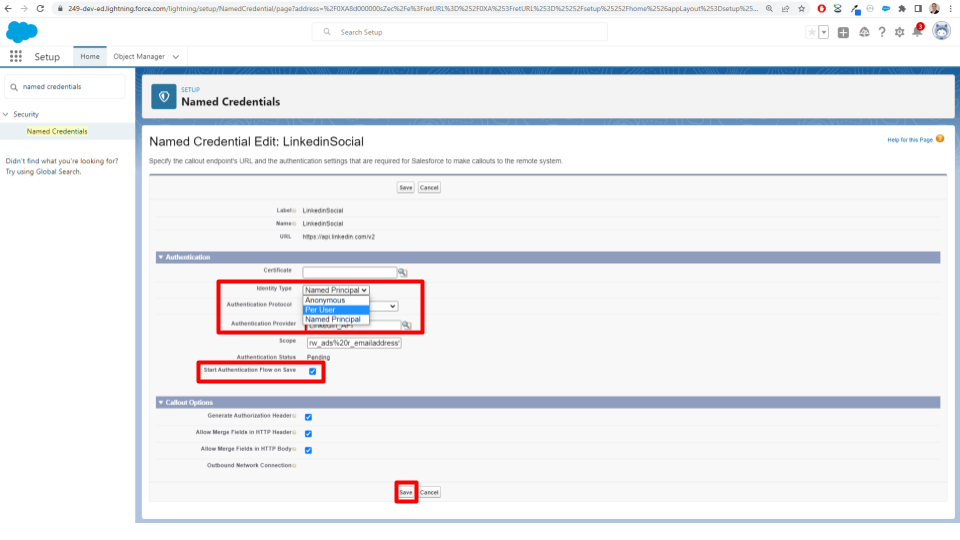Open the Salesforce Help question mark icon

click(x=882, y=32)
